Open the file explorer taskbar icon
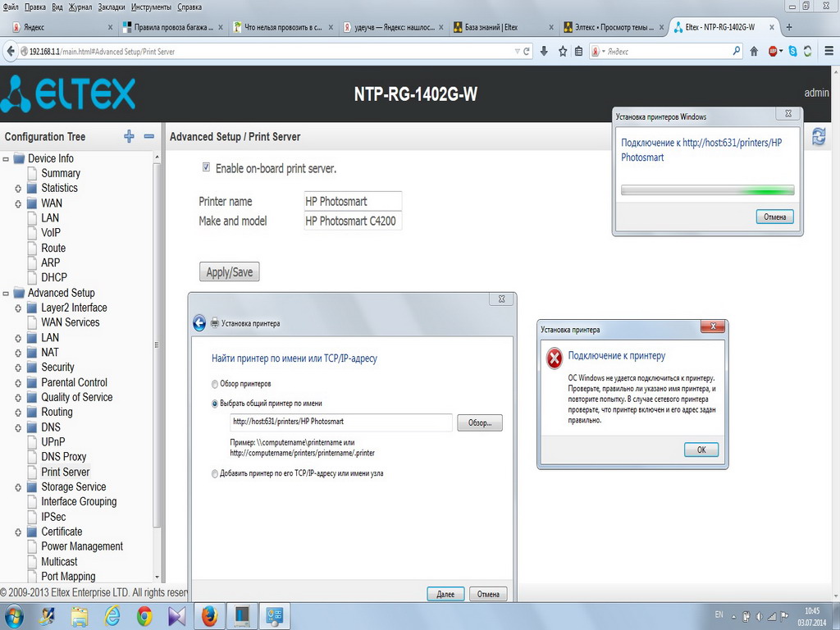This screenshot has height=630, width=840. coord(80,616)
